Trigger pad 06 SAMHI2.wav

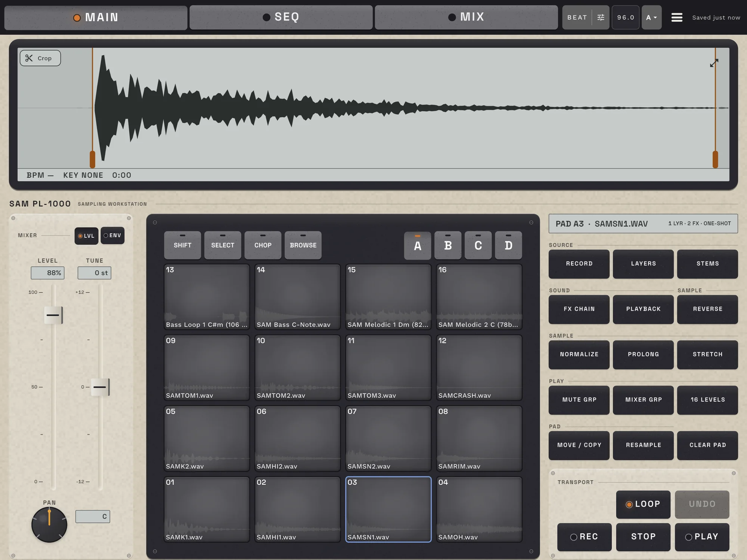(297, 439)
